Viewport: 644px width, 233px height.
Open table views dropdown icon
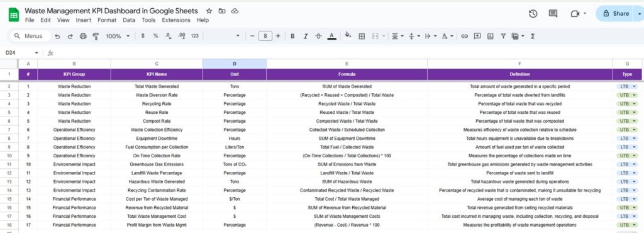tap(518, 36)
